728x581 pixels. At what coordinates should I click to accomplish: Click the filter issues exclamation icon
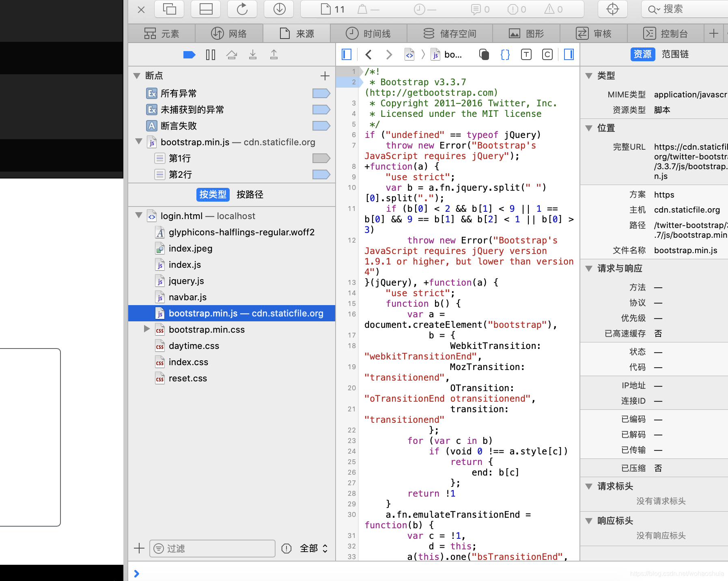click(286, 549)
